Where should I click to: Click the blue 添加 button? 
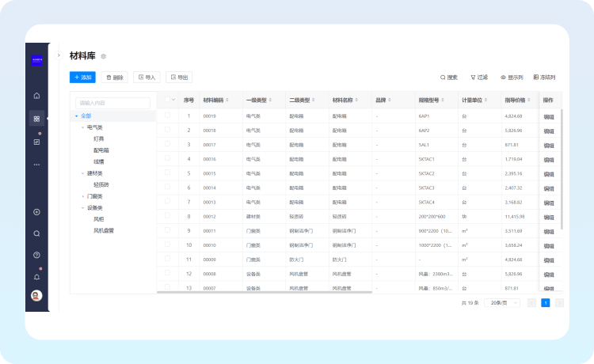click(x=82, y=78)
